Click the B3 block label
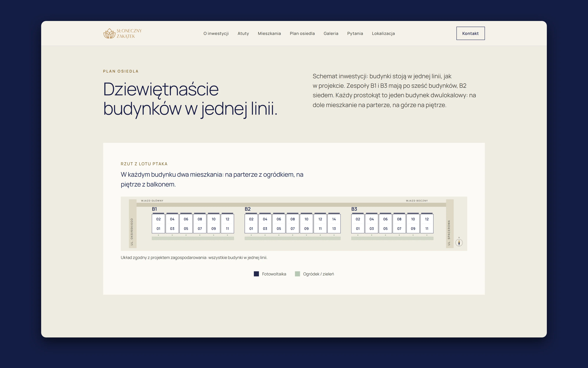Screen dimensions: 588x368 (x=354, y=209)
